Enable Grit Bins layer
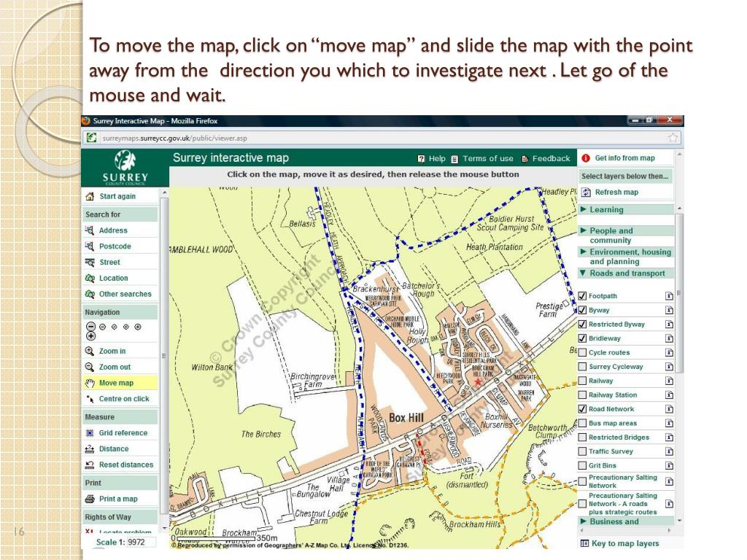This screenshot has height=560, width=747. pos(582,465)
